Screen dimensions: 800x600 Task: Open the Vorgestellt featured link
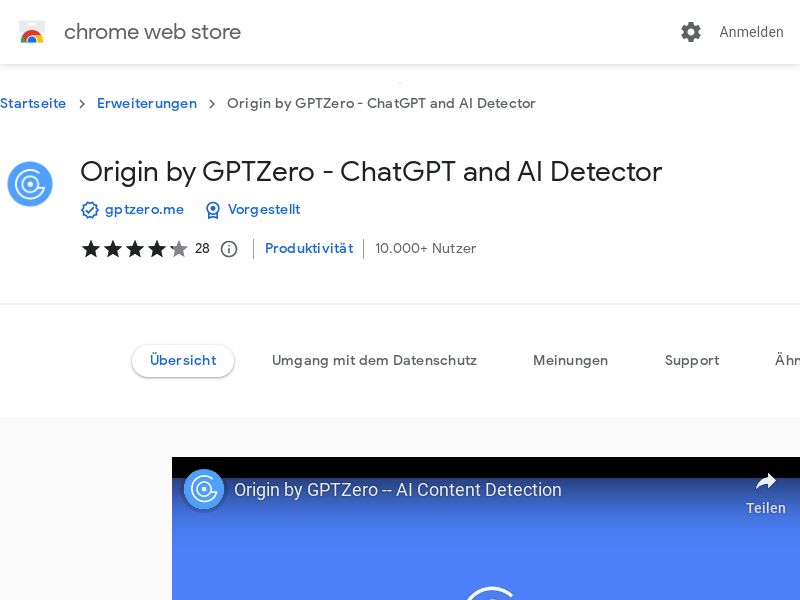coord(264,210)
